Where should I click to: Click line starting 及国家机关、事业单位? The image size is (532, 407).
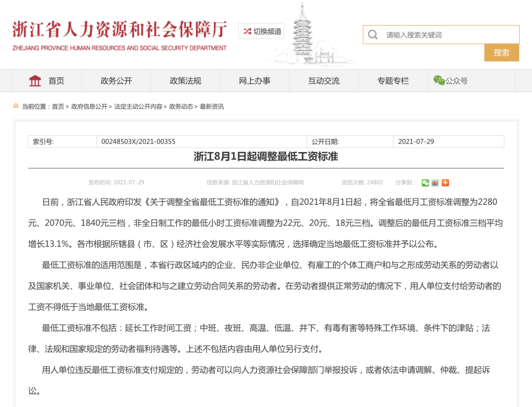[x=265, y=286]
